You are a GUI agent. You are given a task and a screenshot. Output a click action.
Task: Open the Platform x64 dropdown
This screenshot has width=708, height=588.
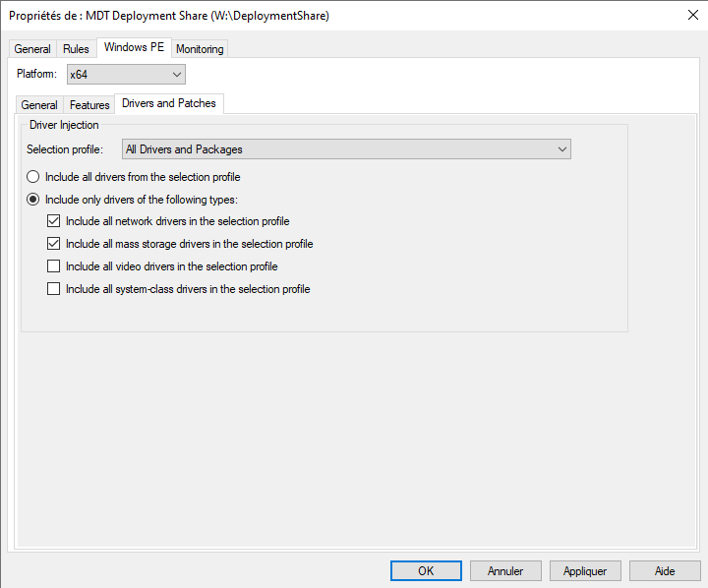[126, 75]
